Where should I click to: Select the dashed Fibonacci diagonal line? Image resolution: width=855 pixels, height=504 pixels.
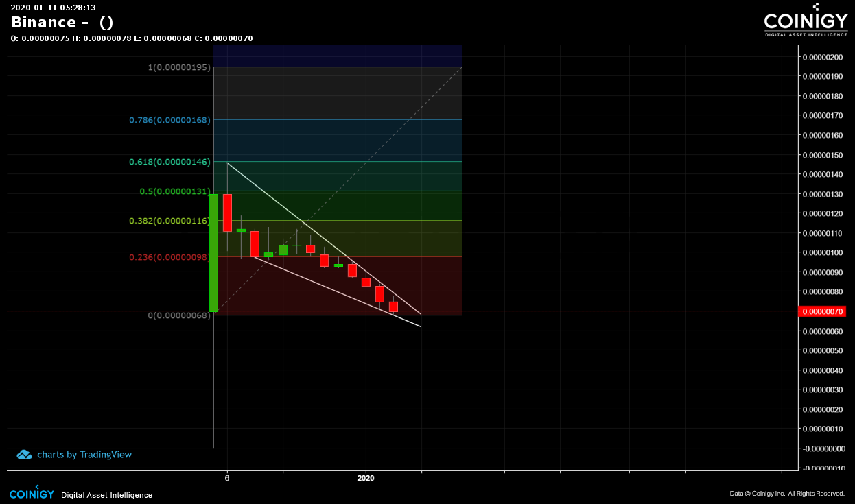[336, 190]
